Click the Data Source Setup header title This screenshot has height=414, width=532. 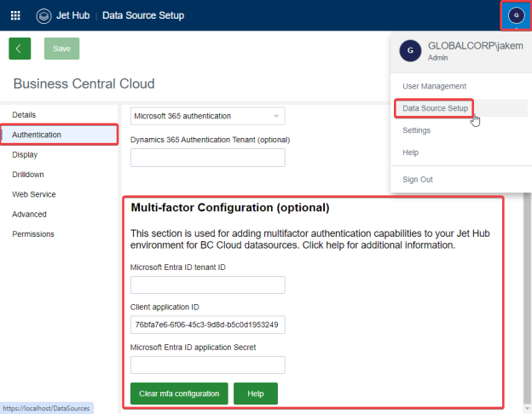tap(143, 15)
